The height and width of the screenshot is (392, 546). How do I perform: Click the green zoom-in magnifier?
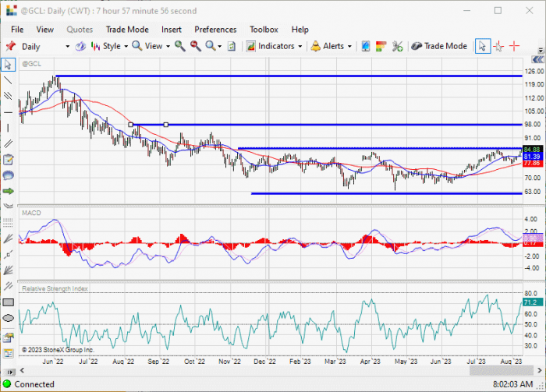[179, 46]
